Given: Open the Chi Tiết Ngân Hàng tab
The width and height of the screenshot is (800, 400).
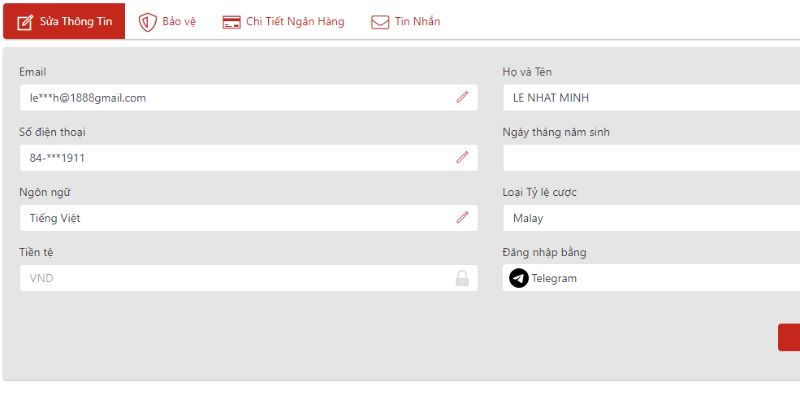Looking at the screenshot, I should pos(295,21).
